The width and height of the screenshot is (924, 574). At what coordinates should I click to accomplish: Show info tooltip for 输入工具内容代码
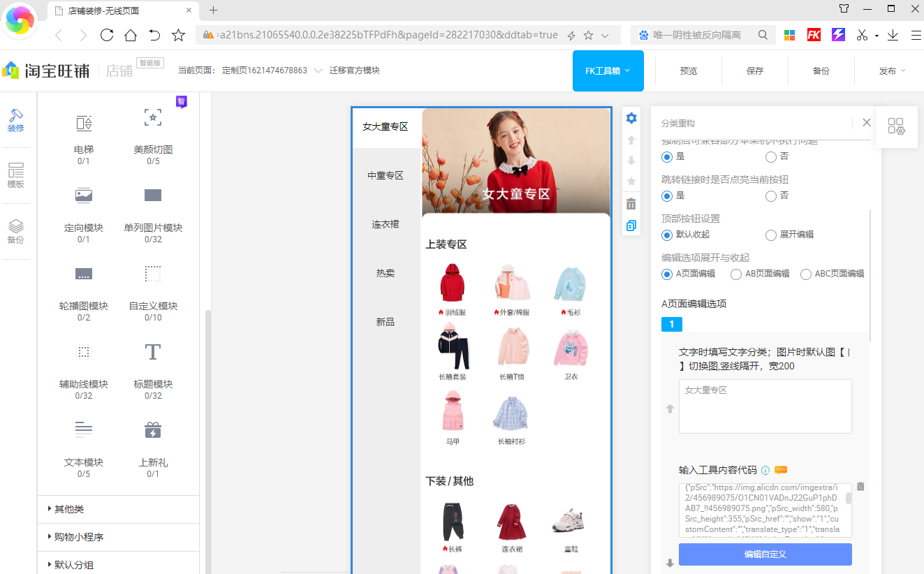765,470
